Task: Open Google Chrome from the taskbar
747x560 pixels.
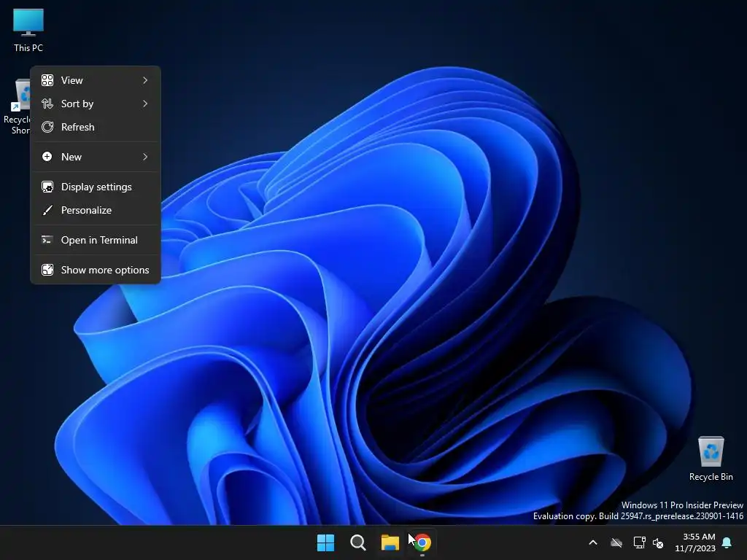Action: tap(422, 542)
